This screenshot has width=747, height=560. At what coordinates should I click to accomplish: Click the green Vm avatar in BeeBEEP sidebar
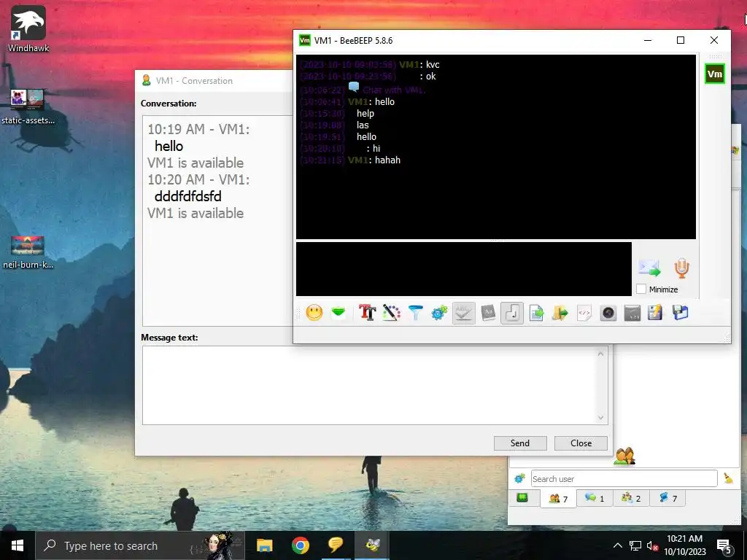715,74
